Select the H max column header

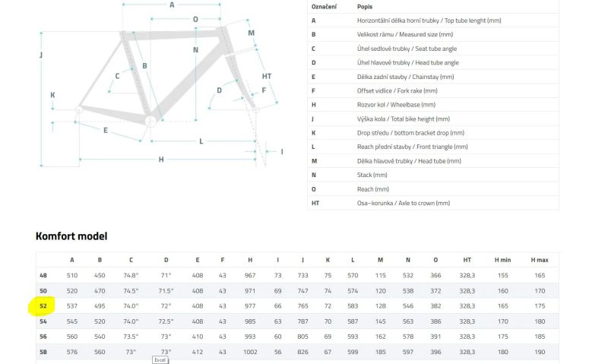pyautogui.click(x=540, y=260)
